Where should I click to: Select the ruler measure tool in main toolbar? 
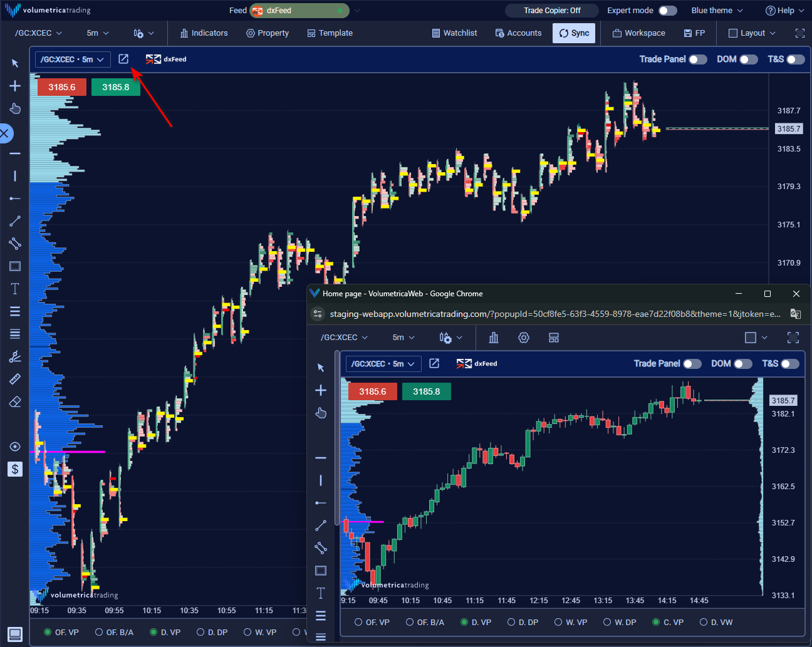[x=15, y=379]
